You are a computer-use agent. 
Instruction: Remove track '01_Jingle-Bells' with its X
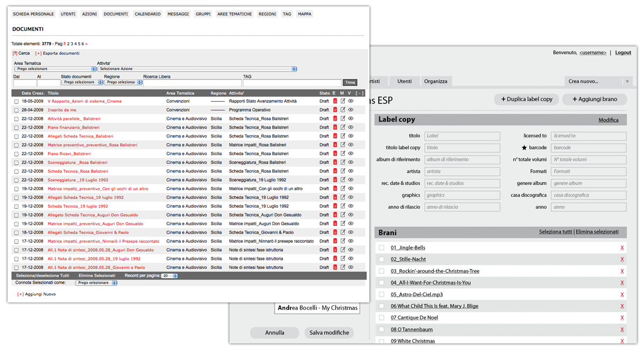point(622,248)
